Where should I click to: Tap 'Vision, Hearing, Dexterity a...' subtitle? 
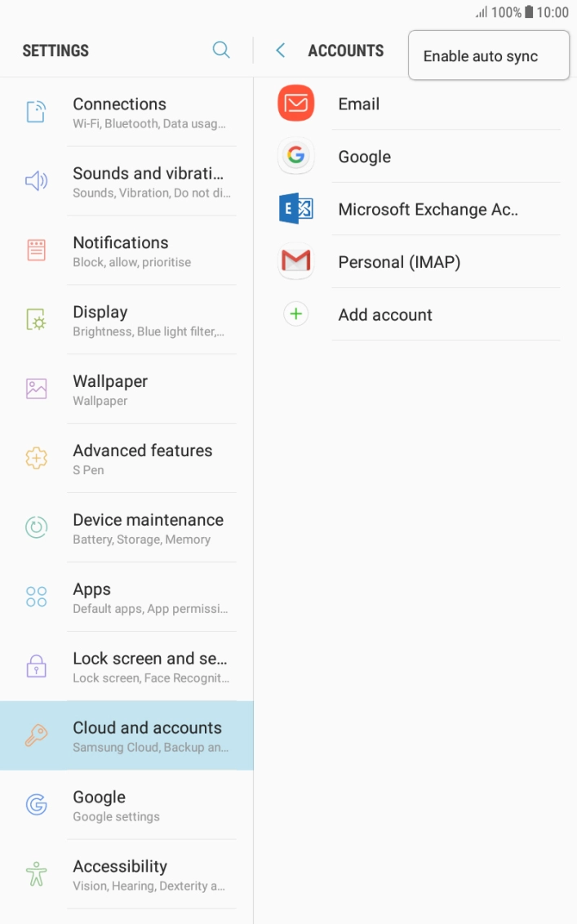pyautogui.click(x=149, y=886)
